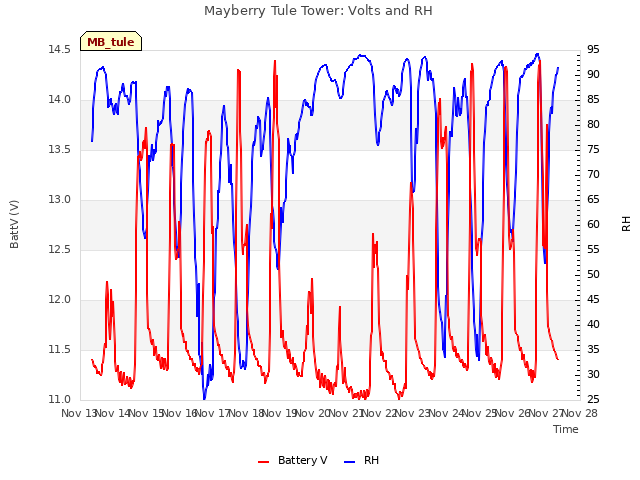Click the 12.0 left axis value

pyautogui.click(x=60, y=300)
